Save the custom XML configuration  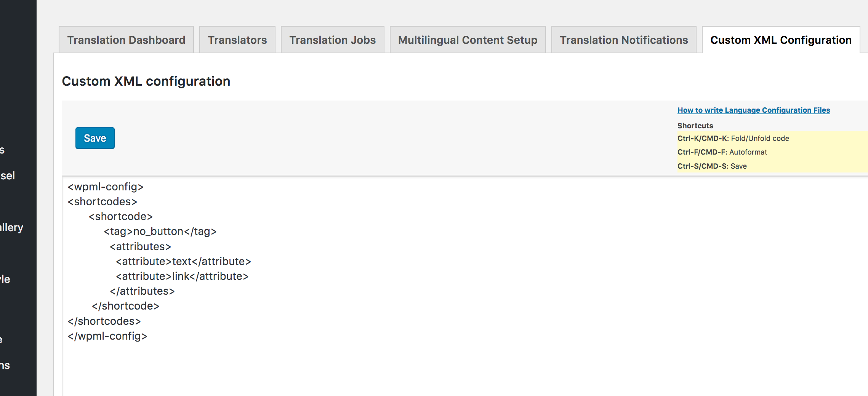pyautogui.click(x=94, y=138)
